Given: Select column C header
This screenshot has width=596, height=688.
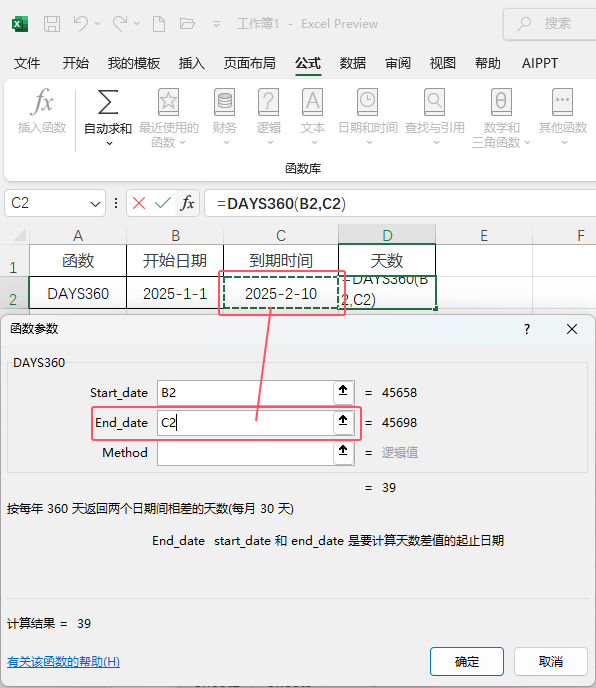Looking at the screenshot, I should [281, 236].
